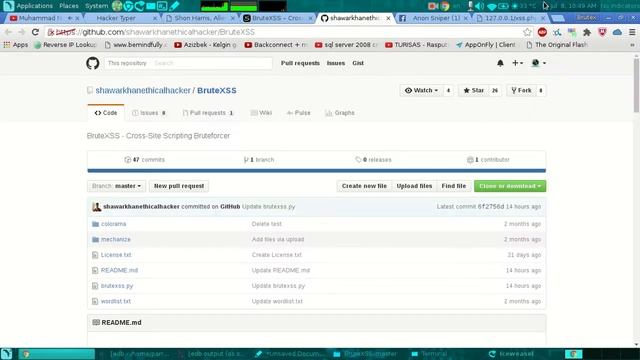View the 47 commits link
Viewport: 640px width, 360px height.
[x=144, y=160]
